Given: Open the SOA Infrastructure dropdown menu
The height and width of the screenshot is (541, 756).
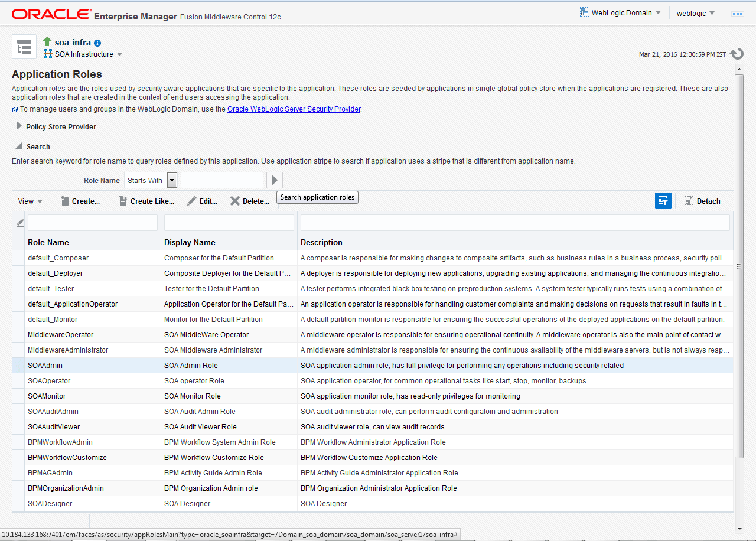Looking at the screenshot, I should tap(83, 54).
